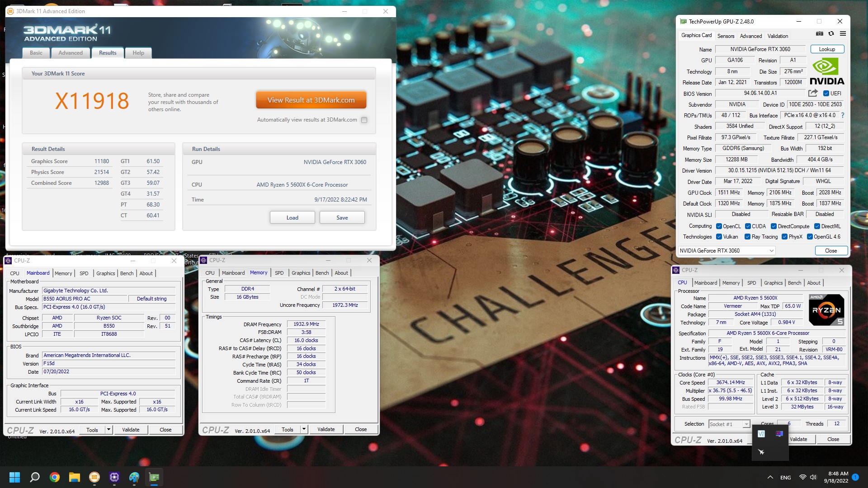Click the volume speaker tray icon
The height and width of the screenshot is (488, 868).
[813, 477]
